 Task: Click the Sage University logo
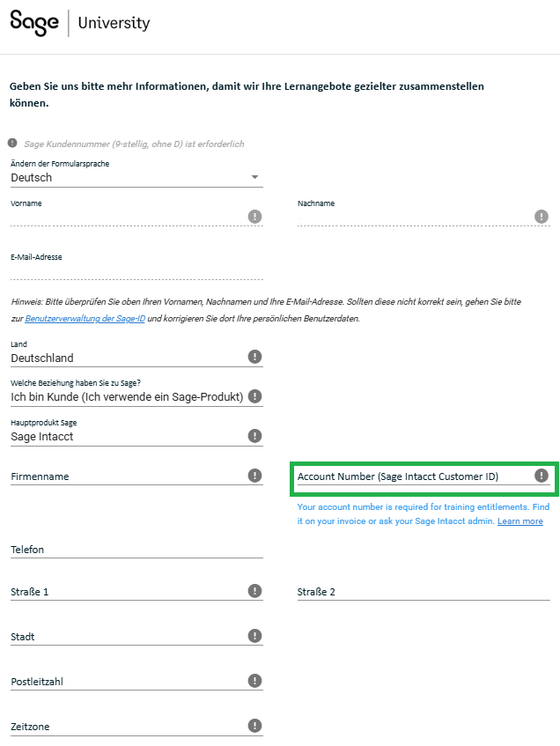click(79, 23)
